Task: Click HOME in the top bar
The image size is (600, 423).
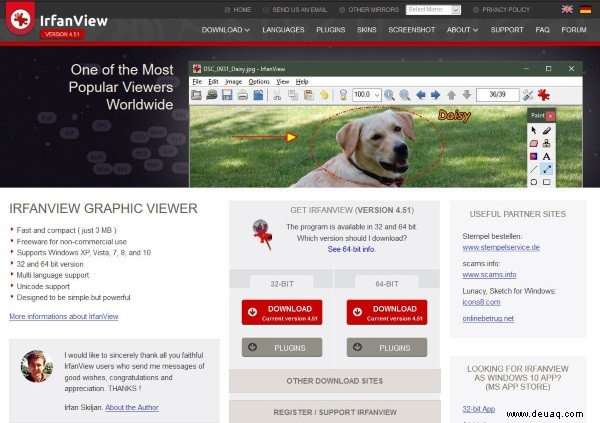Action: tap(238, 10)
